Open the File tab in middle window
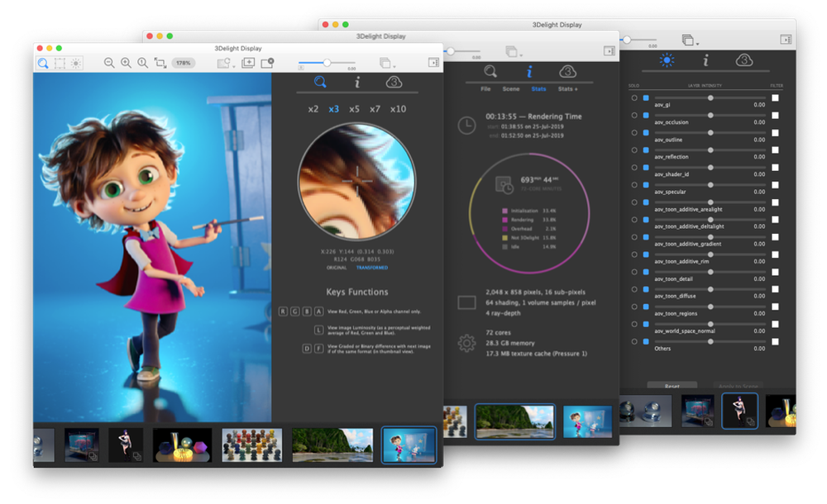This screenshot has height=504, width=827. [485, 89]
